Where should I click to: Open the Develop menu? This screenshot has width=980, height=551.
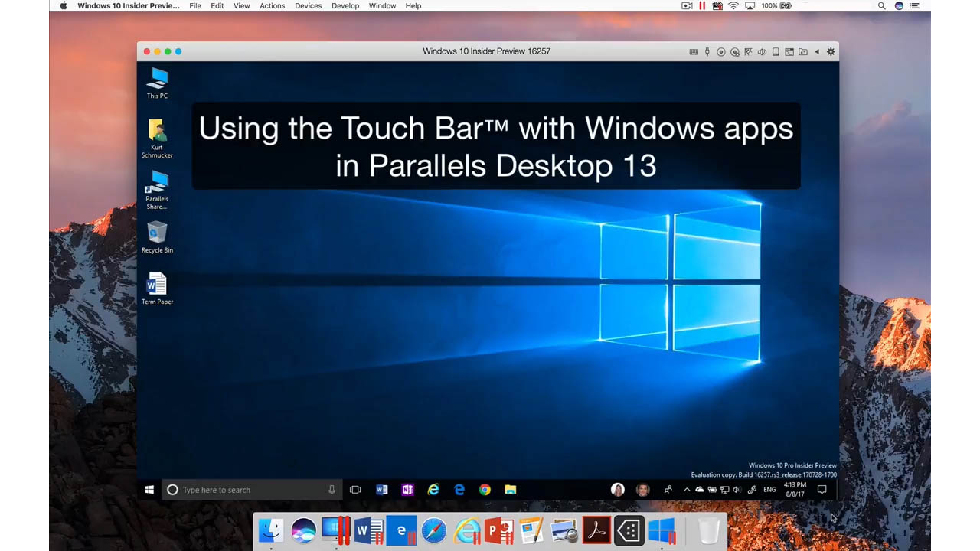345,6
